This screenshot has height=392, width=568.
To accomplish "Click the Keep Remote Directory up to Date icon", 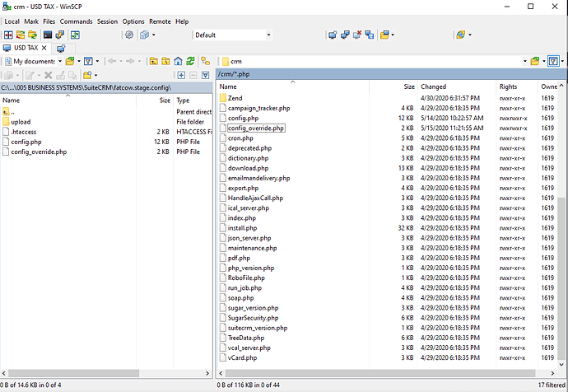I will (76, 35).
